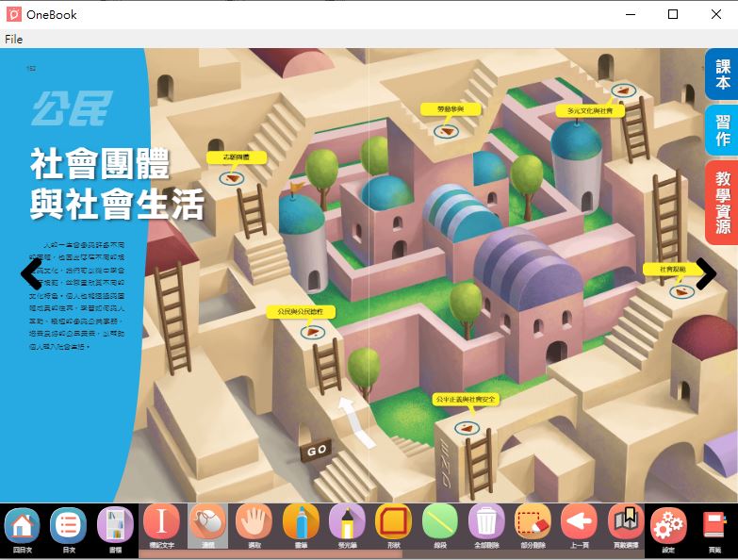Open the bookshelf icon
The width and height of the screenshot is (738, 560).
(x=115, y=524)
